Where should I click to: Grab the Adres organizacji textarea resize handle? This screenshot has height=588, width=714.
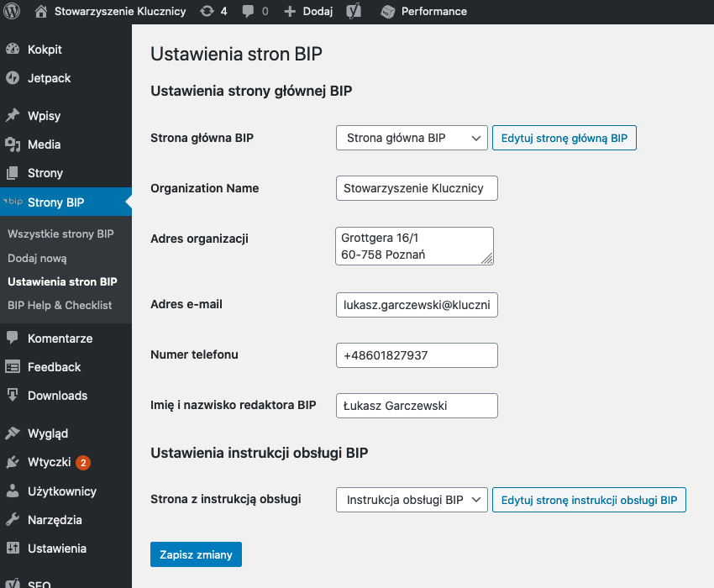tap(488, 260)
